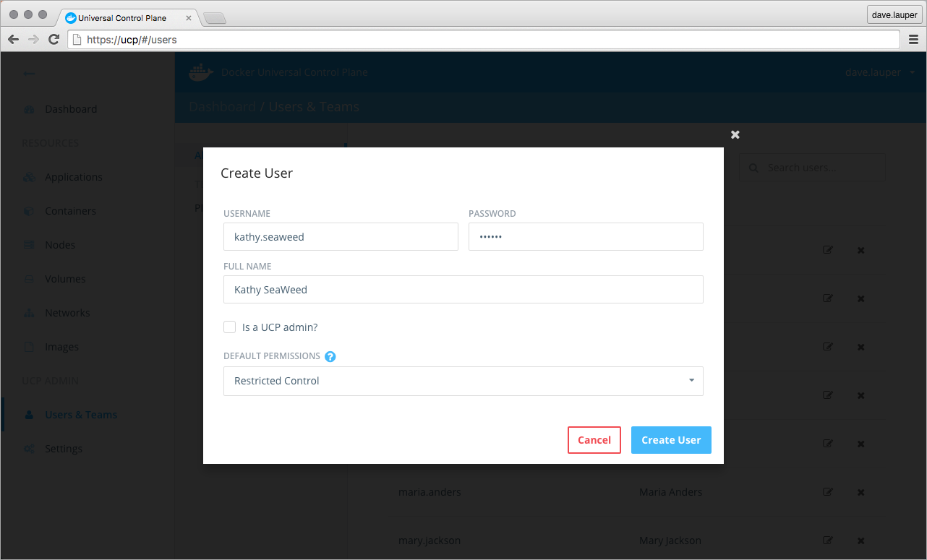Click the edit icon for maria.anders

pyautogui.click(x=828, y=492)
